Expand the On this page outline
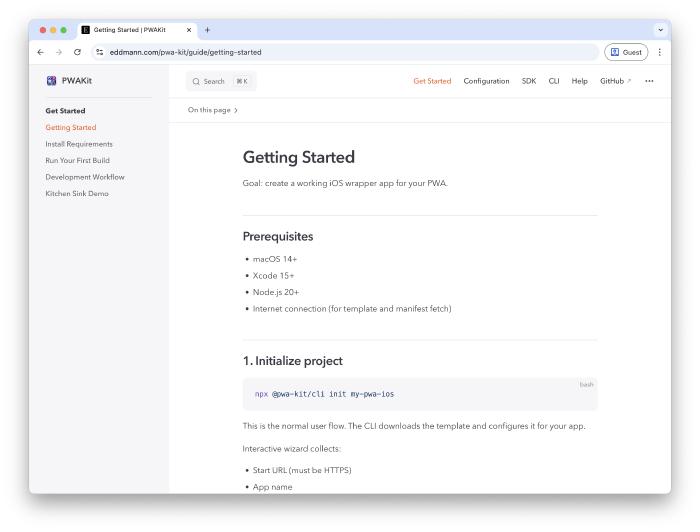Screen dimensions: 700x532 point(213,110)
